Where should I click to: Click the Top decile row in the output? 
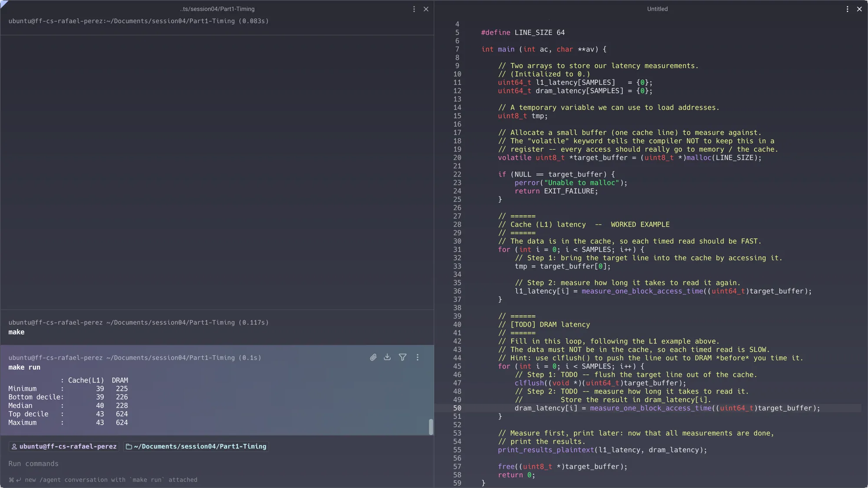pyautogui.click(x=68, y=414)
